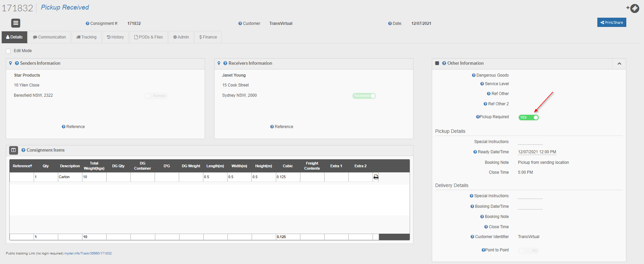Click the Customer Identifier value TransVirtual
Screen dimensions: 644x264
click(x=529, y=237)
